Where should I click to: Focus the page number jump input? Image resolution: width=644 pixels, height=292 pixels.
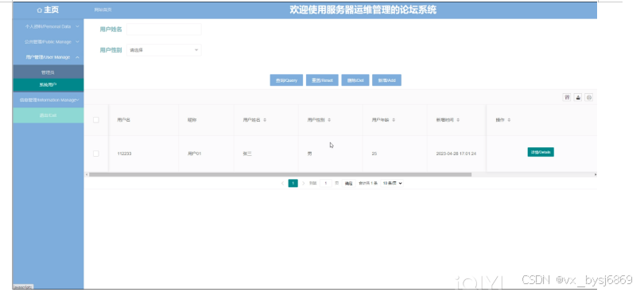pyautogui.click(x=326, y=183)
